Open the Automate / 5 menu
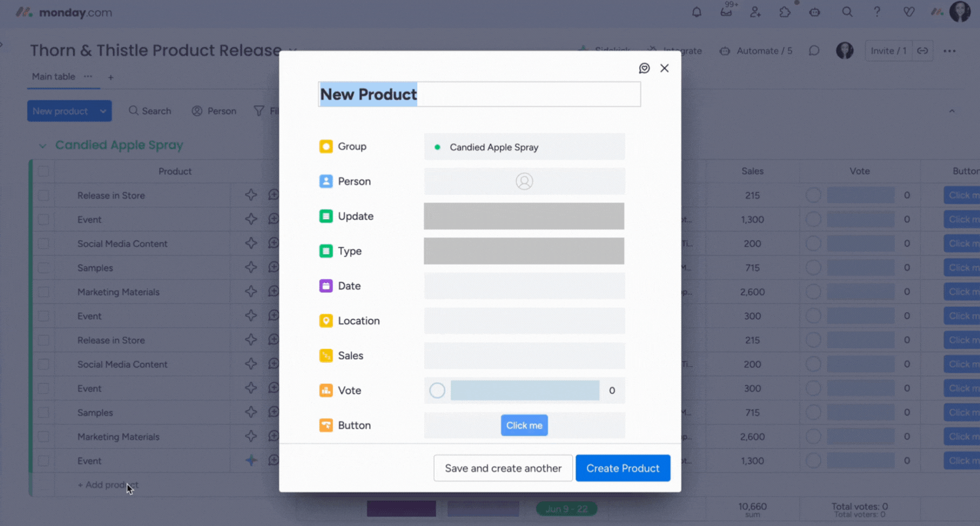The width and height of the screenshot is (980, 526). click(x=756, y=51)
